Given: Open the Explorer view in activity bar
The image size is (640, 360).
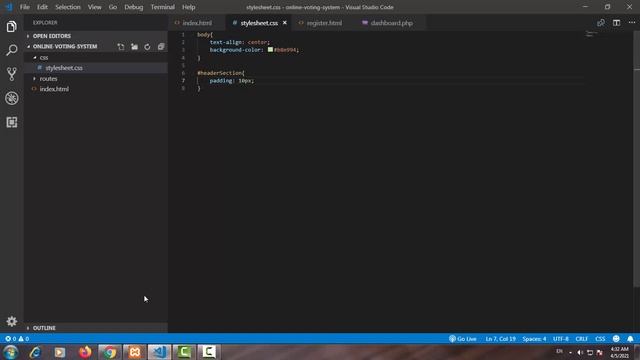Looking at the screenshot, I should pos(11,27).
